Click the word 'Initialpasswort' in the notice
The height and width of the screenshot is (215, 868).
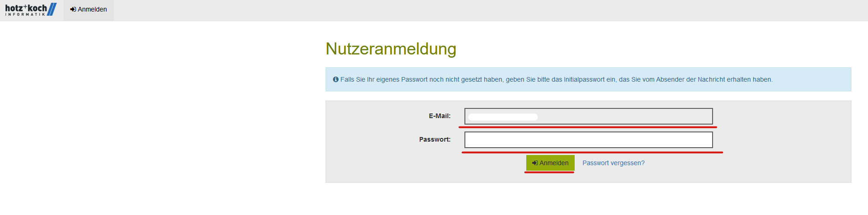[583, 79]
